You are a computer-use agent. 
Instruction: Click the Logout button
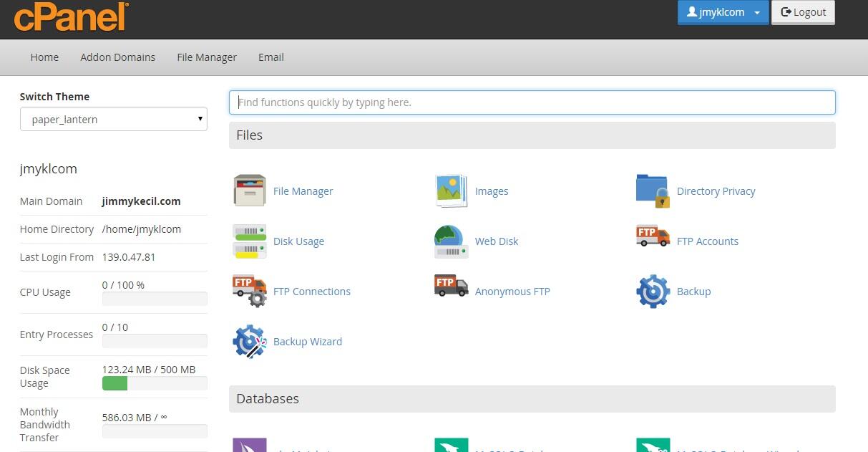(x=803, y=12)
